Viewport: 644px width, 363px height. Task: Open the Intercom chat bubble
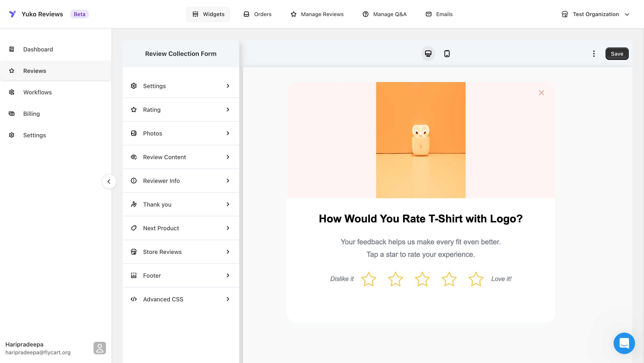pos(624,343)
